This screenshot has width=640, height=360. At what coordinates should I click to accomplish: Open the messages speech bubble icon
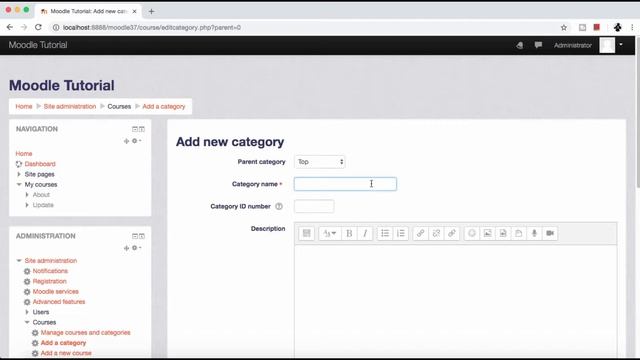(538, 45)
